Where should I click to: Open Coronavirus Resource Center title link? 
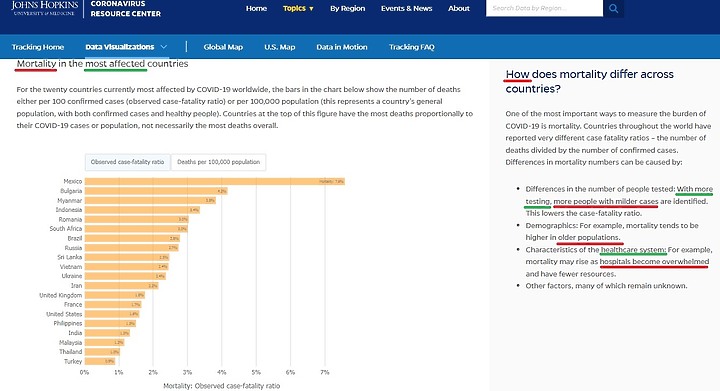(125, 8)
